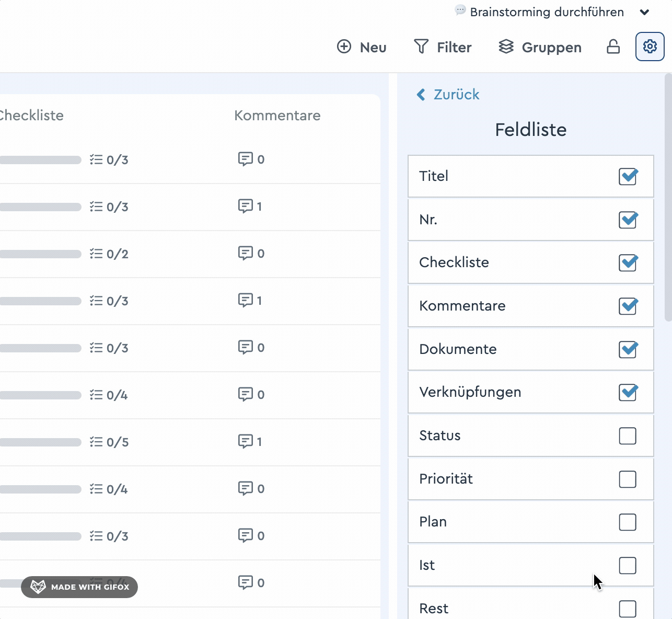Click the Kommentare column header
672x619 pixels.
(277, 116)
